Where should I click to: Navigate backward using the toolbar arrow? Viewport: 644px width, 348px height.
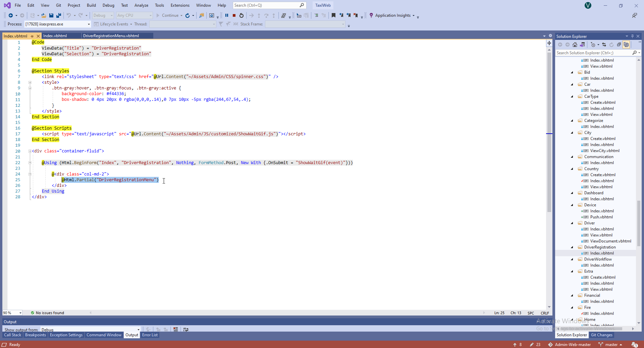(11, 15)
